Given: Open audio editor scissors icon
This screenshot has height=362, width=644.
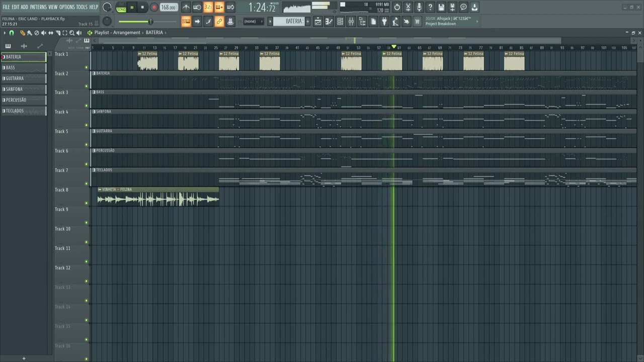Looking at the screenshot, I should 408,7.
